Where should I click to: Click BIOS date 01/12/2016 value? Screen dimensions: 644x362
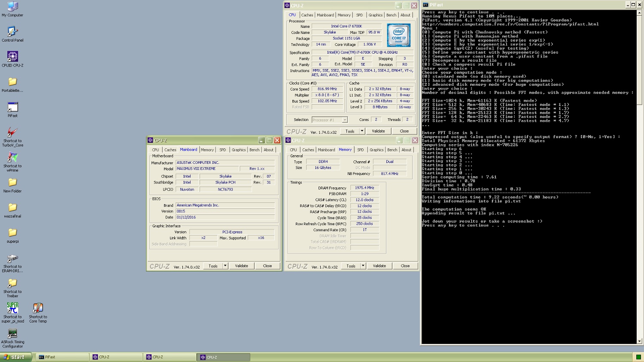click(225, 217)
